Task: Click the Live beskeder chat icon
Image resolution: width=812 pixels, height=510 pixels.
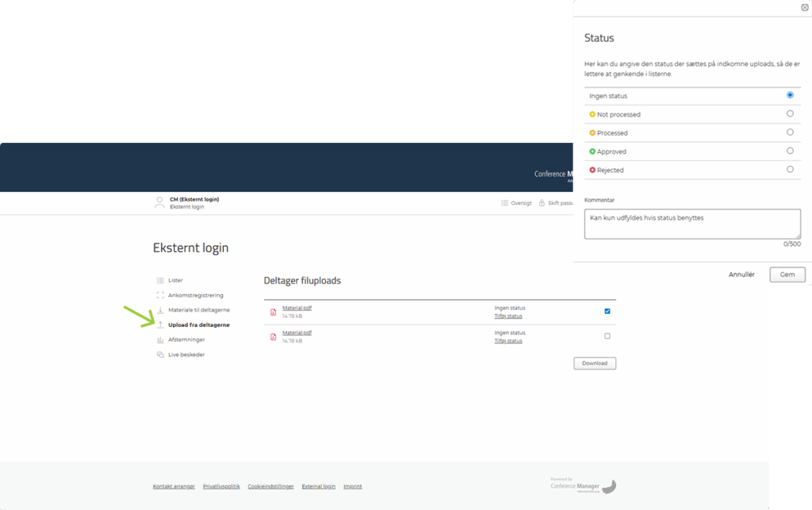Action: pyautogui.click(x=160, y=355)
